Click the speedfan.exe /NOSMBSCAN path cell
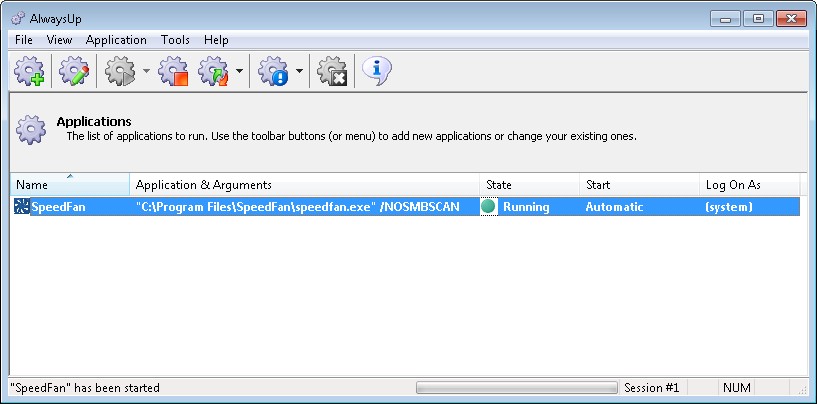 pos(298,207)
